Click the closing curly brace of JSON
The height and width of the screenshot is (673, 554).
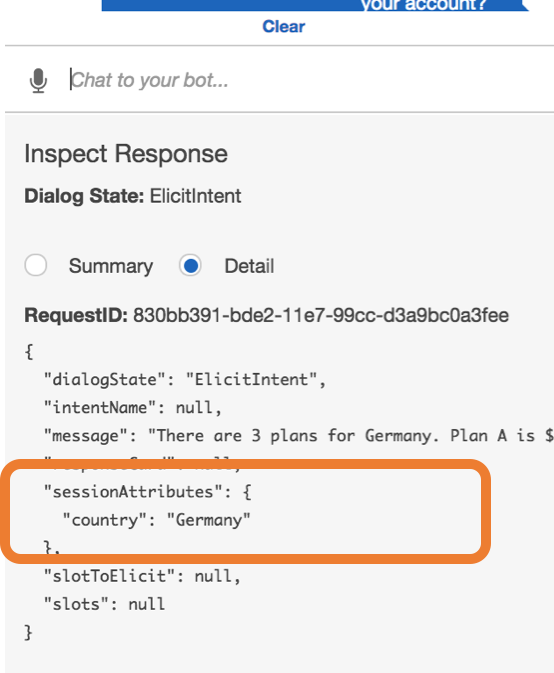tap(29, 632)
